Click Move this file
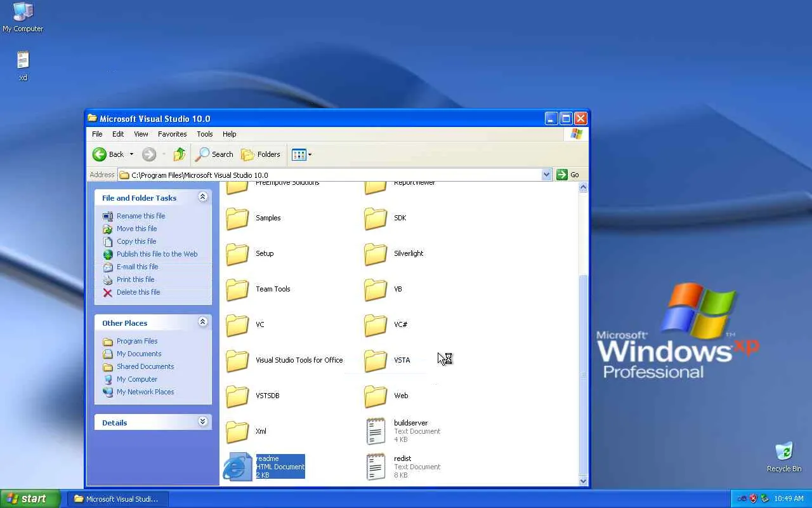The width and height of the screenshot is (812, 508). (x=136, y=229)
